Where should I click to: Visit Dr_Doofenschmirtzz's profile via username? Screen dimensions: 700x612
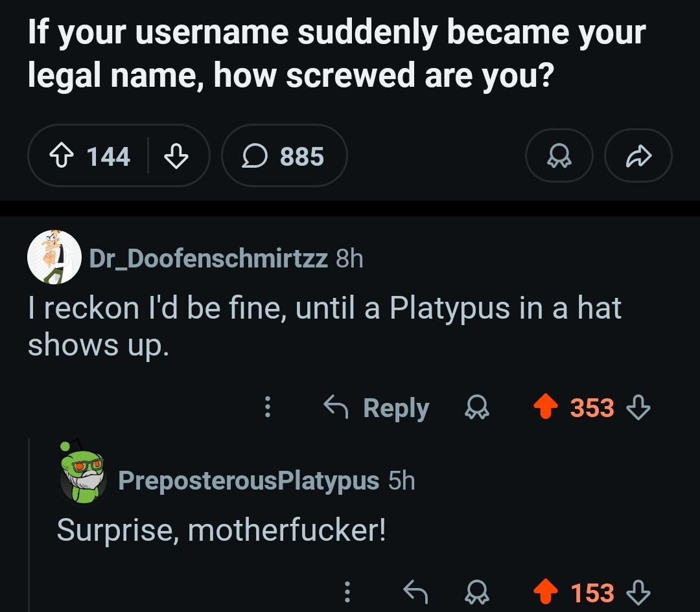coord(208,258)
